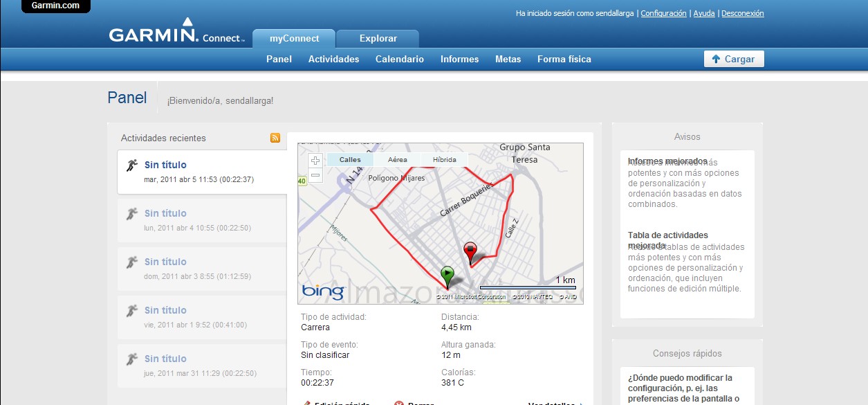The image size is (868, 405).
Task: Click the red end marker on map
Action: point(470,253)
